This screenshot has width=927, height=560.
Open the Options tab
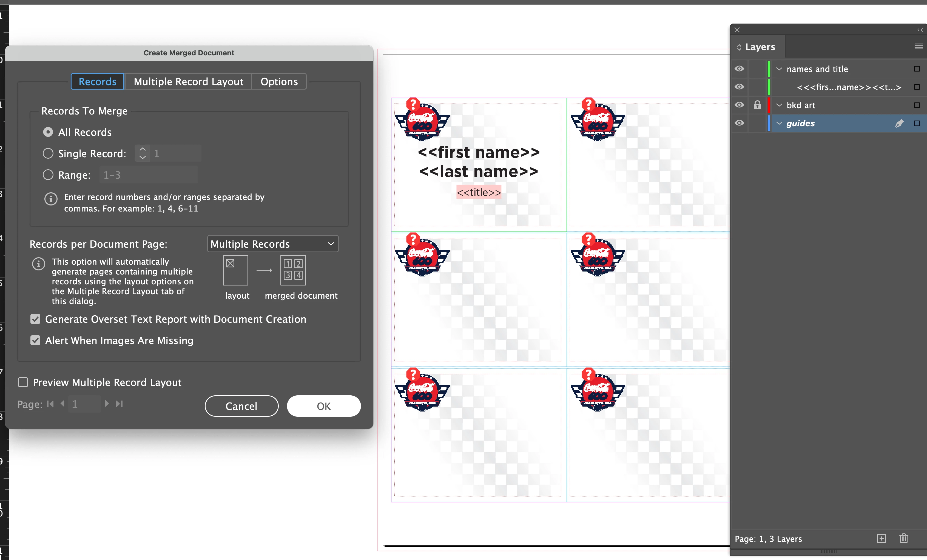coord(279,82)
